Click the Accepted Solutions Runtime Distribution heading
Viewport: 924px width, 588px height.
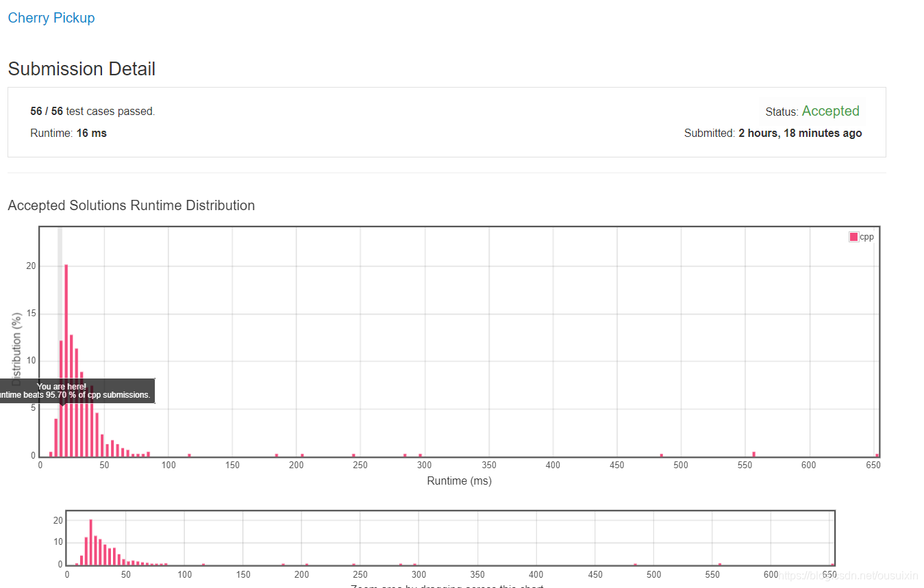(x=131, y=205)
